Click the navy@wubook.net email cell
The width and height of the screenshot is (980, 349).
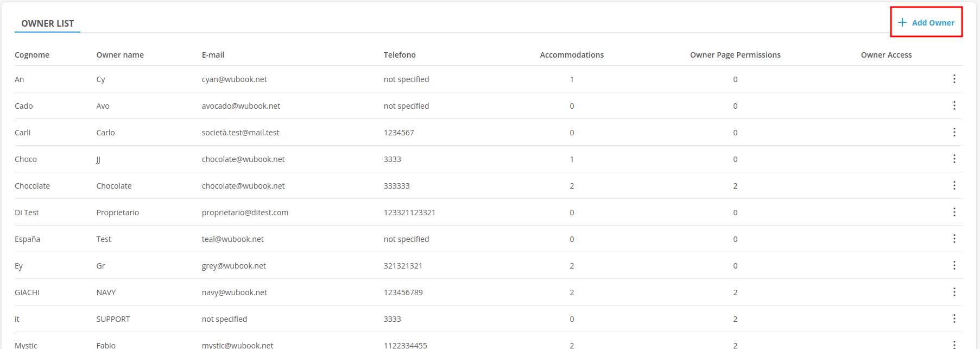click(x=234, y=292)
